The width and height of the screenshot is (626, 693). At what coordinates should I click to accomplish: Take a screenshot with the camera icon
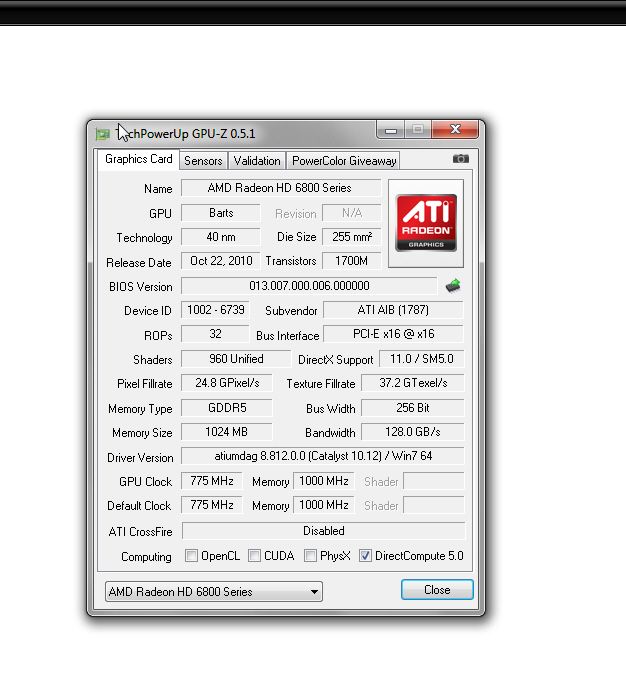click(x=461, y=159)
